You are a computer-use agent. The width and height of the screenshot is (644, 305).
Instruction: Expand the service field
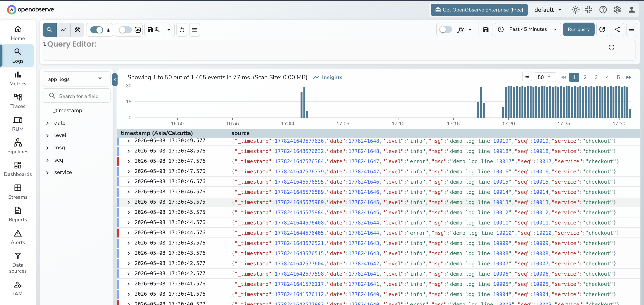click(47, 173)
